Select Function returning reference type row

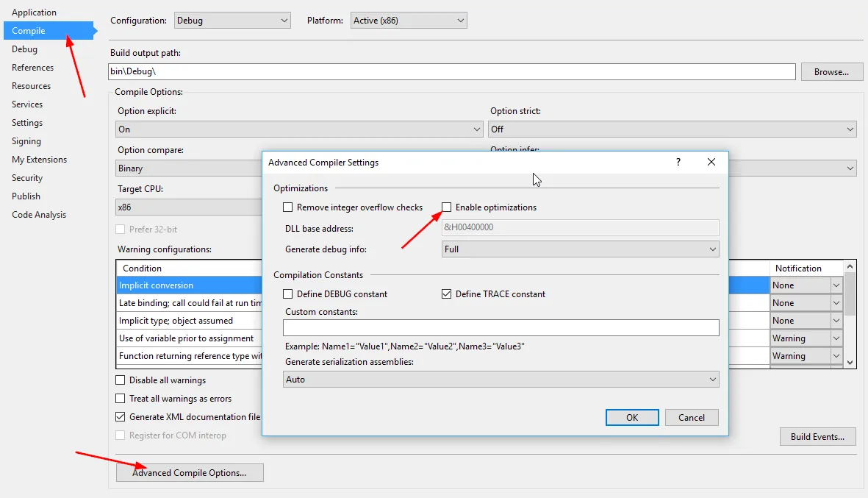[x=189, y=356]
